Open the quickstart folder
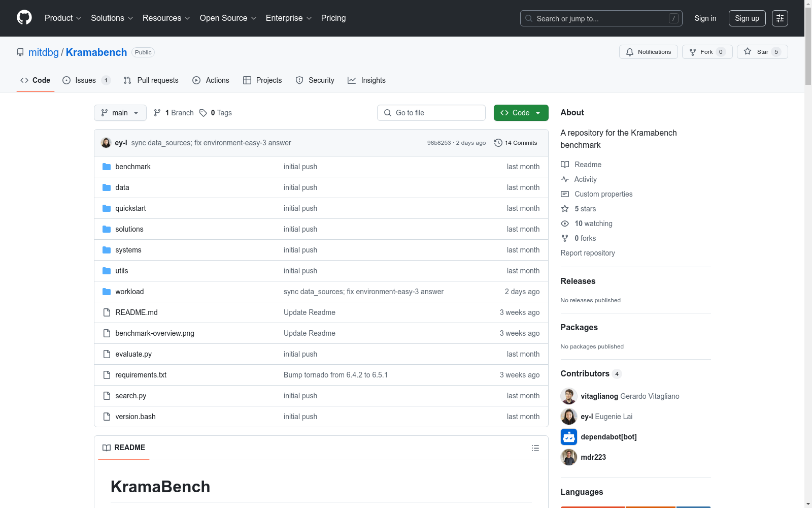Image resolution: width=812 pixels, height=508 pixels. point(130,208)
